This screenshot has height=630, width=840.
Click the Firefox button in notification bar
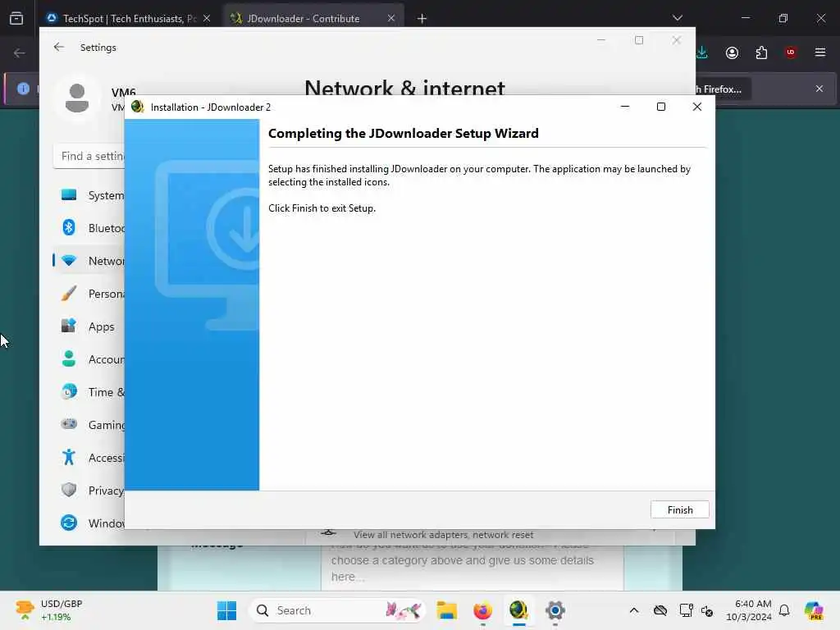click(x=722, y=89)
